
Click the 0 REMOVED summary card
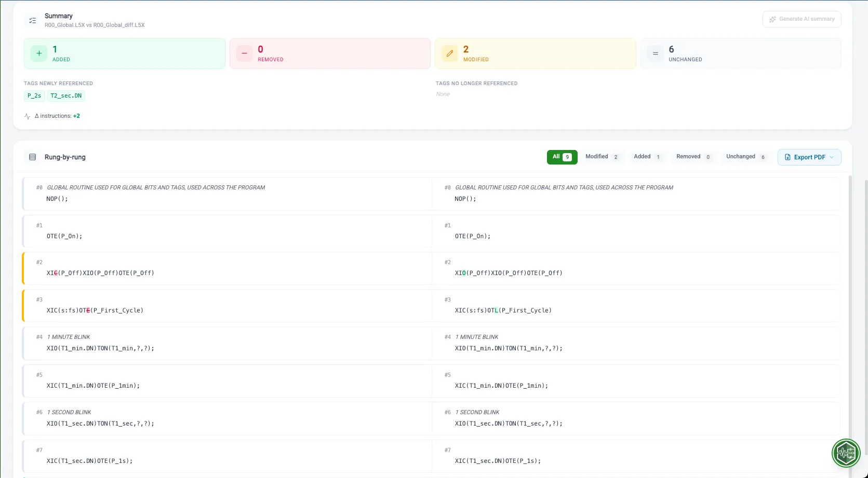[x=330, y=53]
